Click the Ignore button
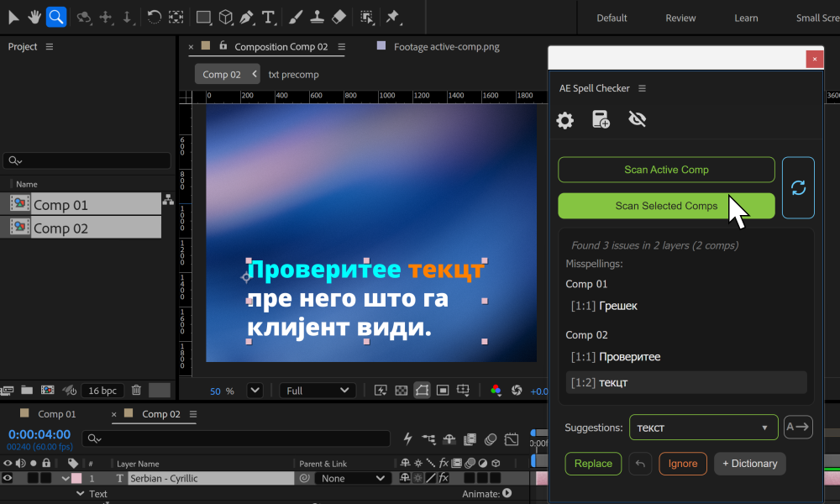This screenshot has height=504, width=840. pos(682,464)
